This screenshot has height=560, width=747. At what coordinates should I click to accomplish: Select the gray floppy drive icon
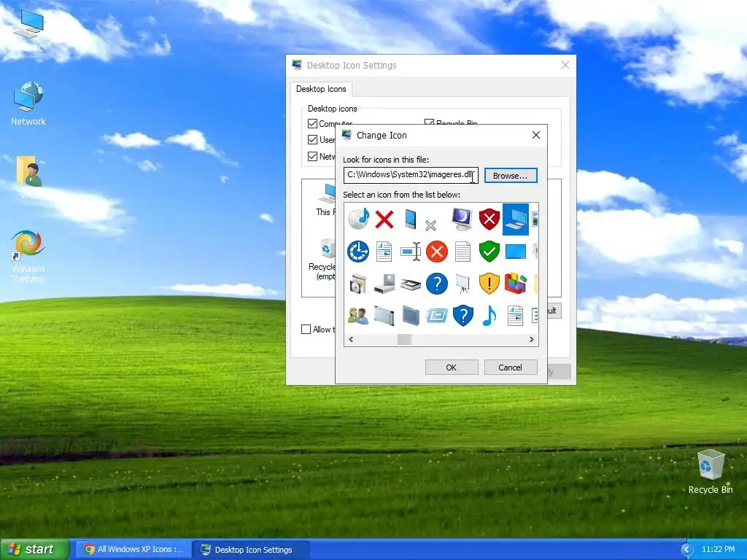click(384, 284)
